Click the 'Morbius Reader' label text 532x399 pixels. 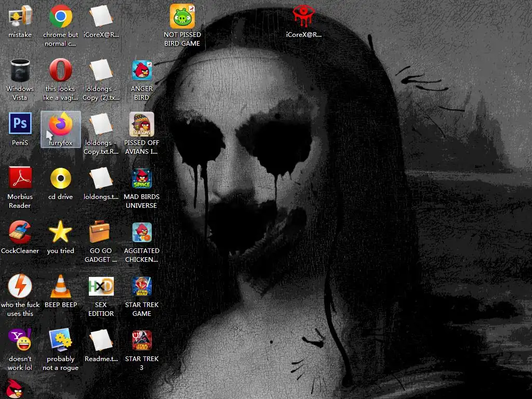pyautogui.click(x=20, y=201)
